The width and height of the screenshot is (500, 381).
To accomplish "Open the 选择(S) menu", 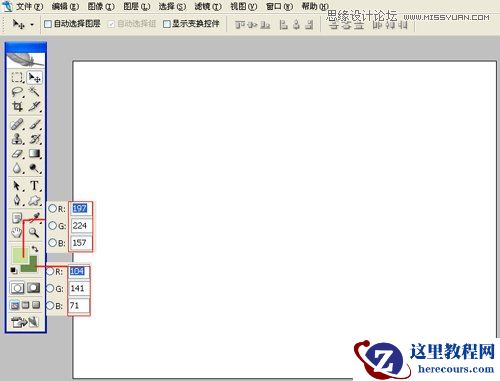I will coord(172,6).
